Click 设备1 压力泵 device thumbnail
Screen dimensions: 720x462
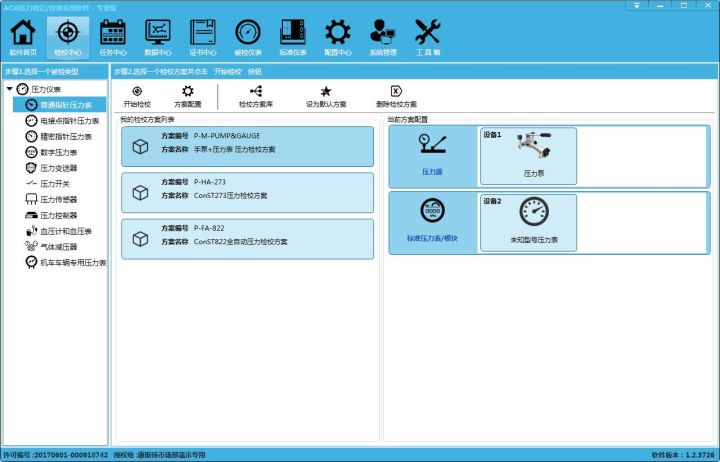point(528,155)
